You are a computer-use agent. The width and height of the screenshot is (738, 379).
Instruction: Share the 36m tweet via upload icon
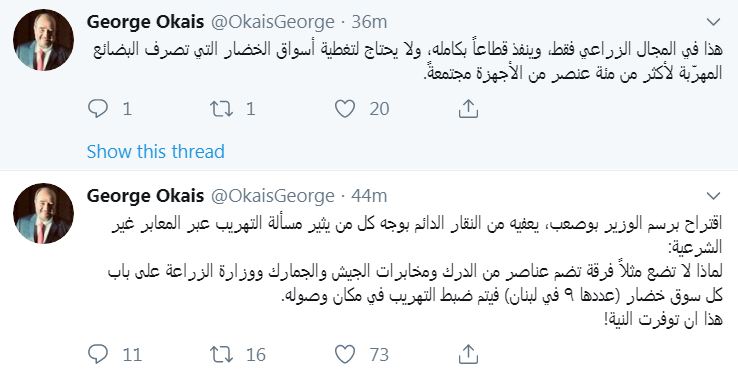point(468,109)
